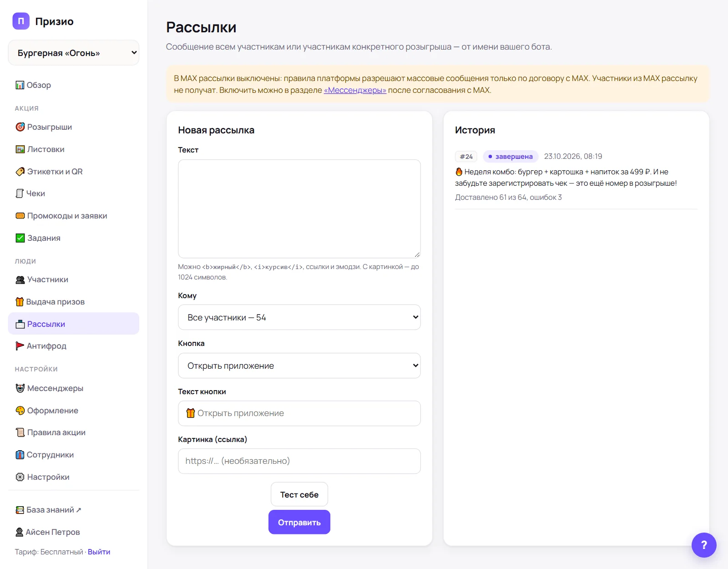Click the Тест себе button
This screenshot has height=569, width=728.
(x=299, y=494)
